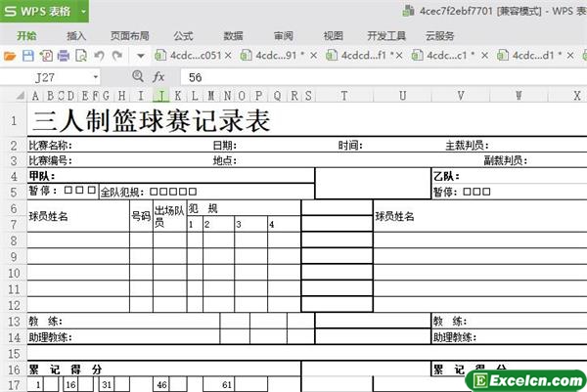Screen dimensions: 587x392
Task: Click the 出场队员 header cell
Action: pos(169,216)
